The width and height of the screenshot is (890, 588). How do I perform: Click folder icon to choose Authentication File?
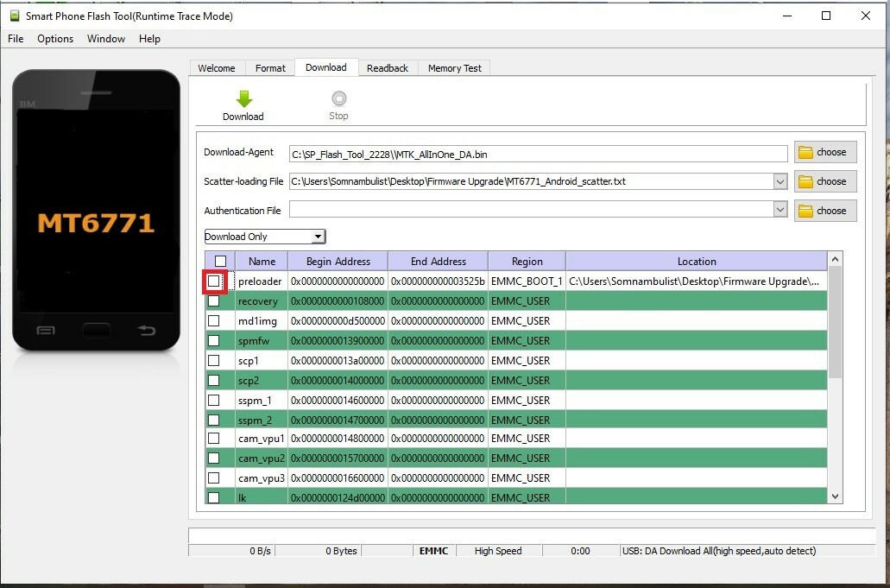click(805, 212)
